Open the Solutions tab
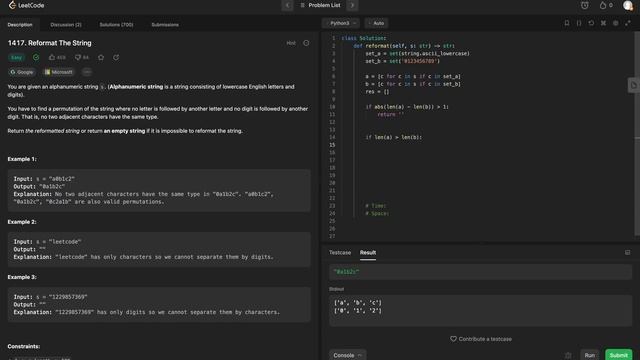Viewport: 640px width, 360px height. pyautogui.click(x=116, y=25)
